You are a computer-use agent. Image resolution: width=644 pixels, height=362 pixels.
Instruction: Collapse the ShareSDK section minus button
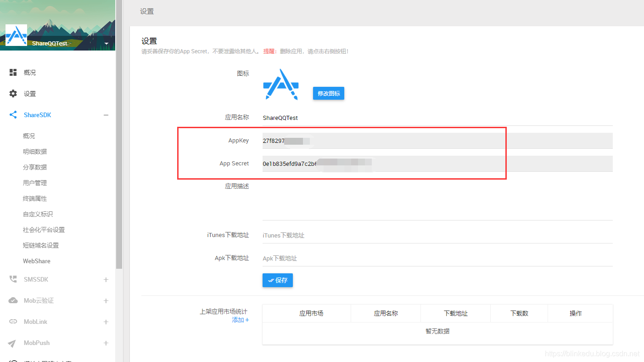[x=106, y=115]
